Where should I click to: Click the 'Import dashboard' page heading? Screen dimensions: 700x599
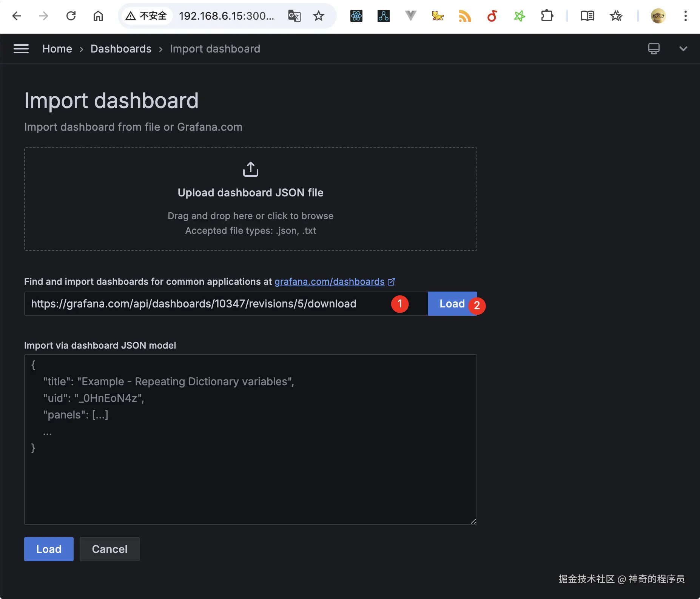click(111, 100)
